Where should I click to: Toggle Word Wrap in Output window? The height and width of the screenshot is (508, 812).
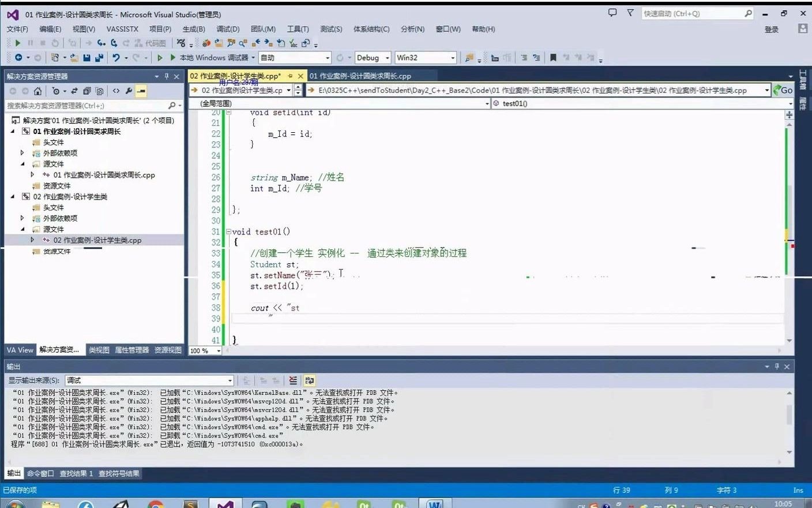click(x=309, y=380)
